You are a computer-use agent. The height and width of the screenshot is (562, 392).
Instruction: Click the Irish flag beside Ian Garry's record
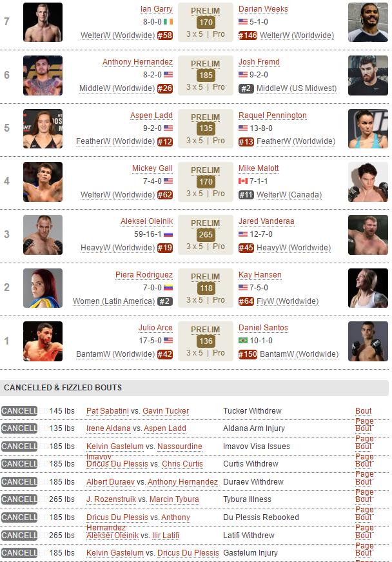(168, 21)
